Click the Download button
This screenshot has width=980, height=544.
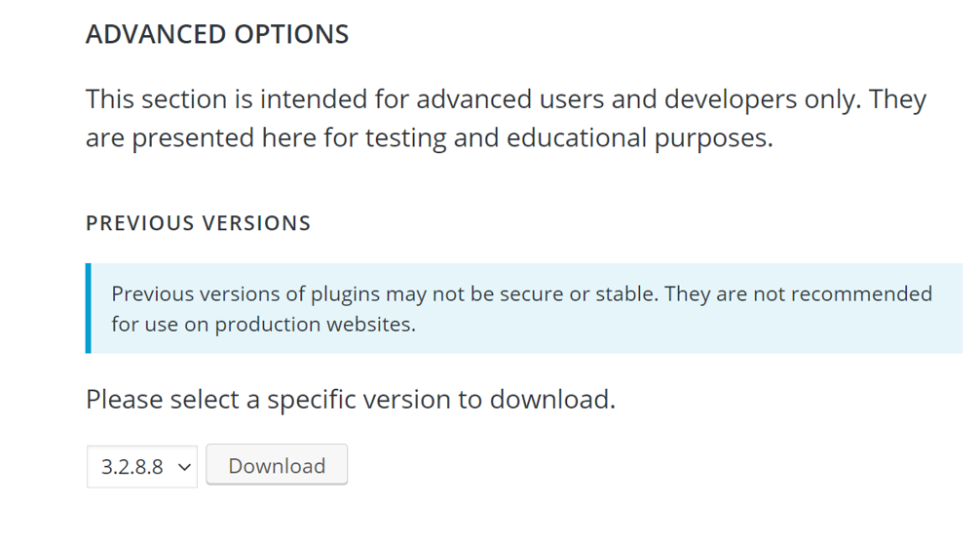tap(277, 465)
